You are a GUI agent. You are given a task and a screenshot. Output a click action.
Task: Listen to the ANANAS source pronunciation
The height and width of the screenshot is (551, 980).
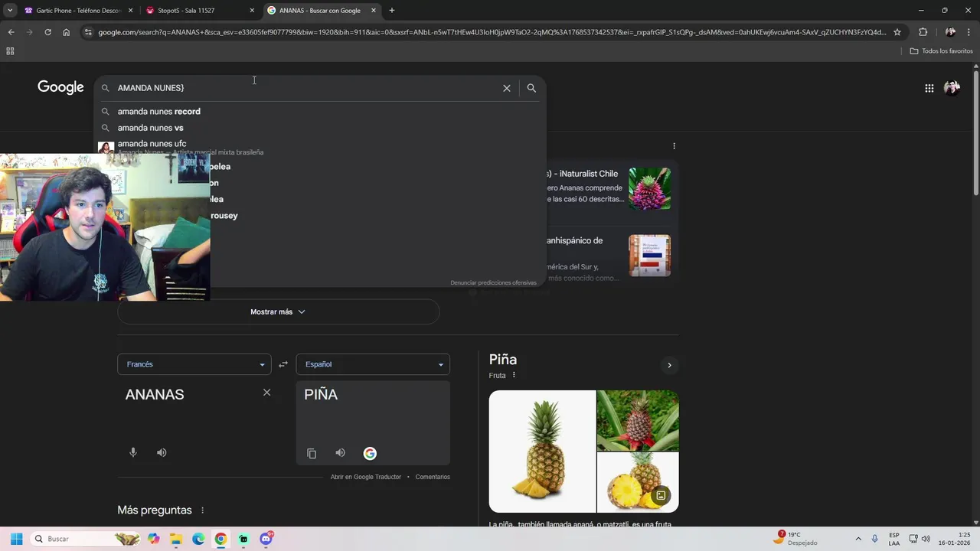[x=162, y=452]
